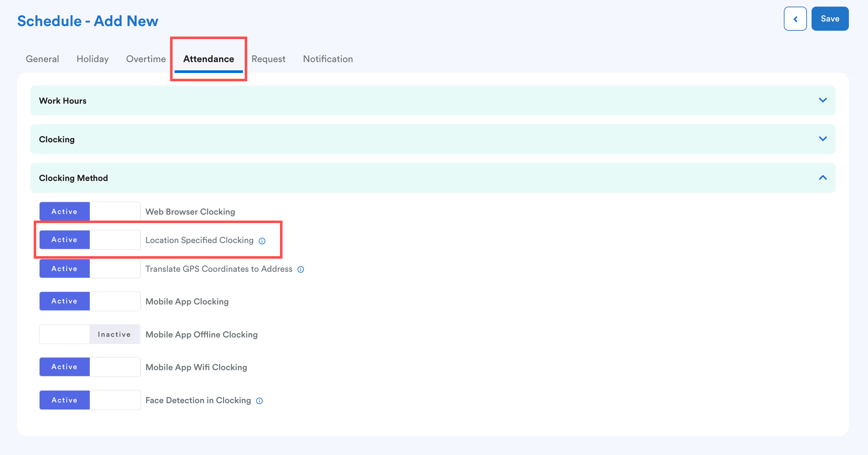Image resolution: width=868 pixels, height=455 pixels.
Task: Collapse the Clocking Method section
Action: (x=823, y=178)
